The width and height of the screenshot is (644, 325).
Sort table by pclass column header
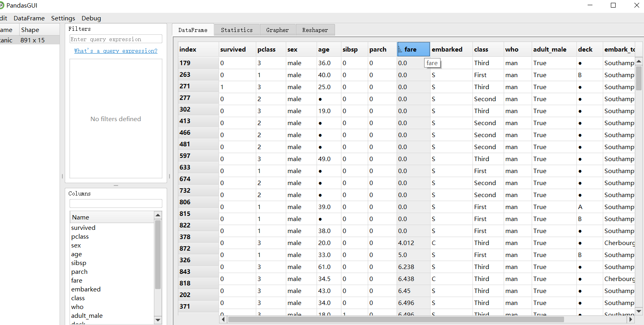coord(271,49)
